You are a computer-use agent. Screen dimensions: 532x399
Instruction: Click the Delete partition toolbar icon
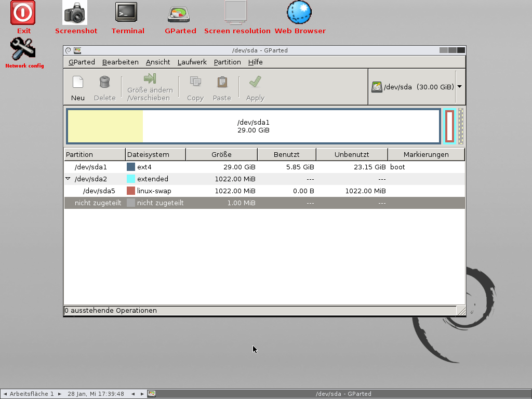[104, 82]
